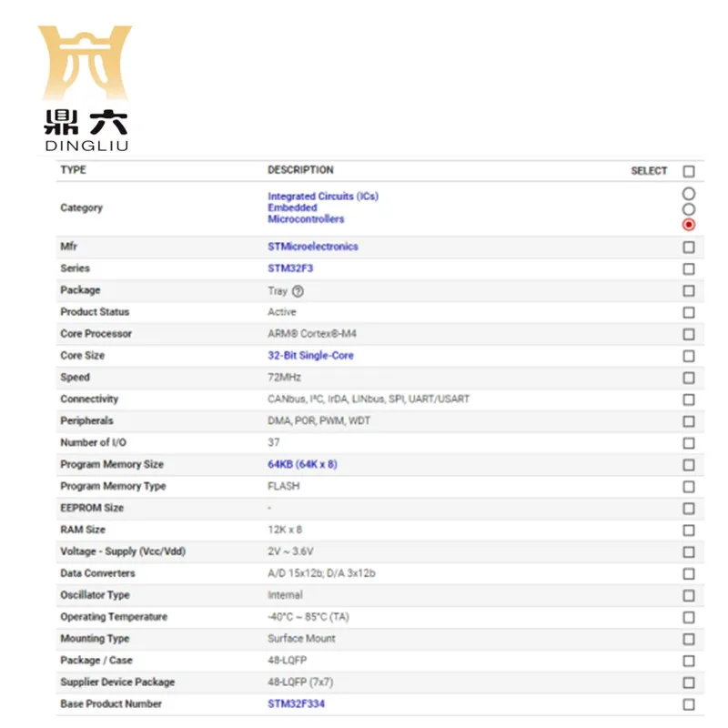Check the Package Tray row checkbox

689,290
